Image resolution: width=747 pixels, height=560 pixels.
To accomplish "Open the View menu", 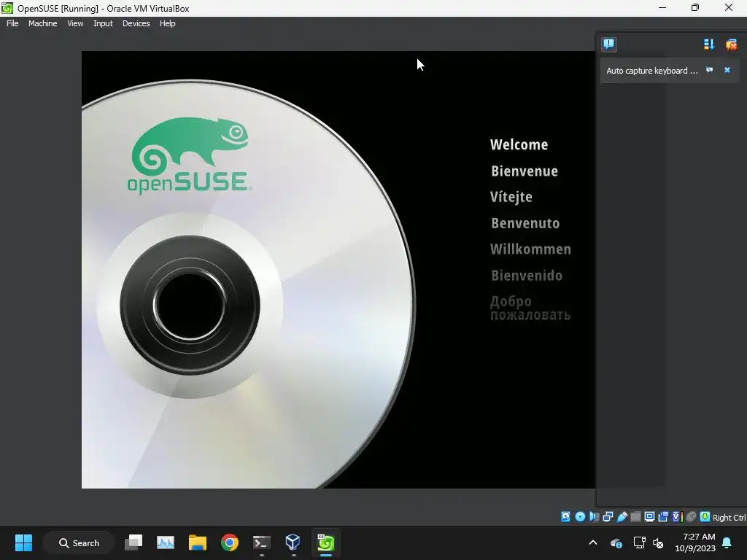I will tap(75, 23).
